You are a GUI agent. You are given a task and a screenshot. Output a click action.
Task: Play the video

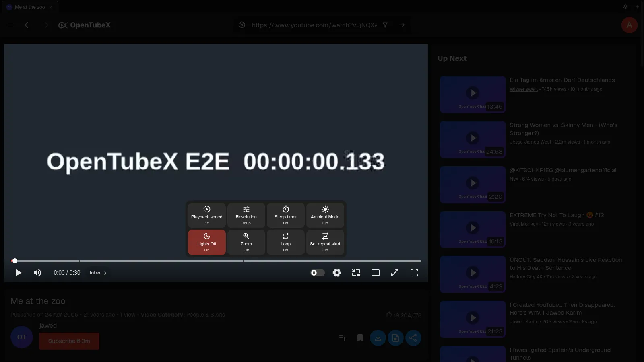[x=18, y=273]
